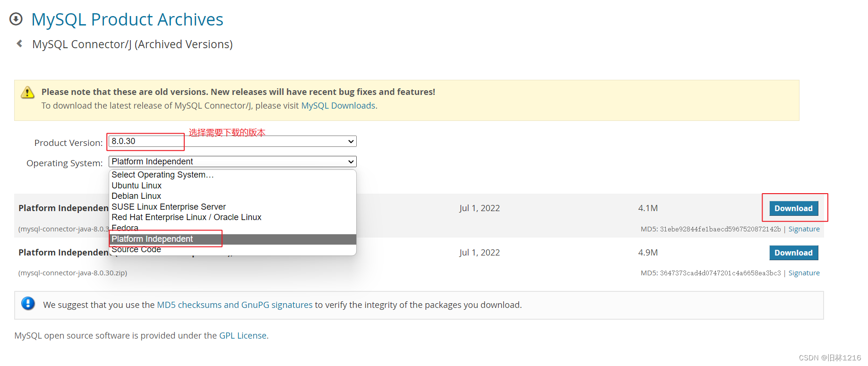Screen dimensions: 868x366
Task: Open the Product Version dropdown showing 8.0.30
Action: [x=232, y=141]
